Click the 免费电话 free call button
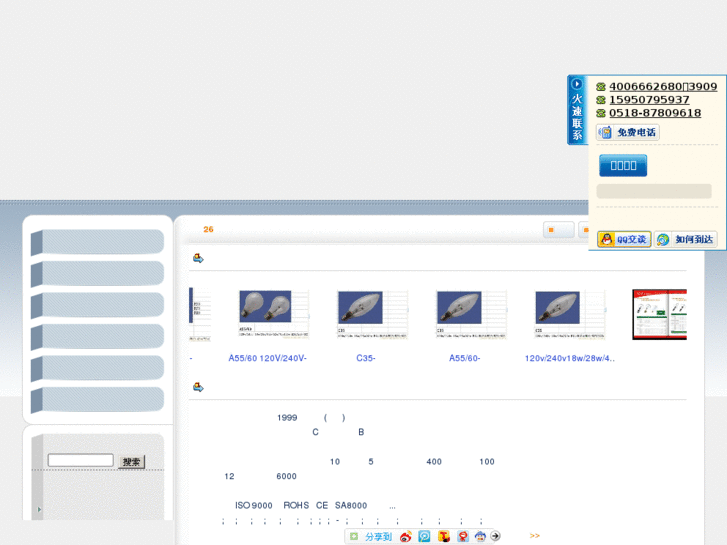 pyautogui.click(x=628, y=133)
